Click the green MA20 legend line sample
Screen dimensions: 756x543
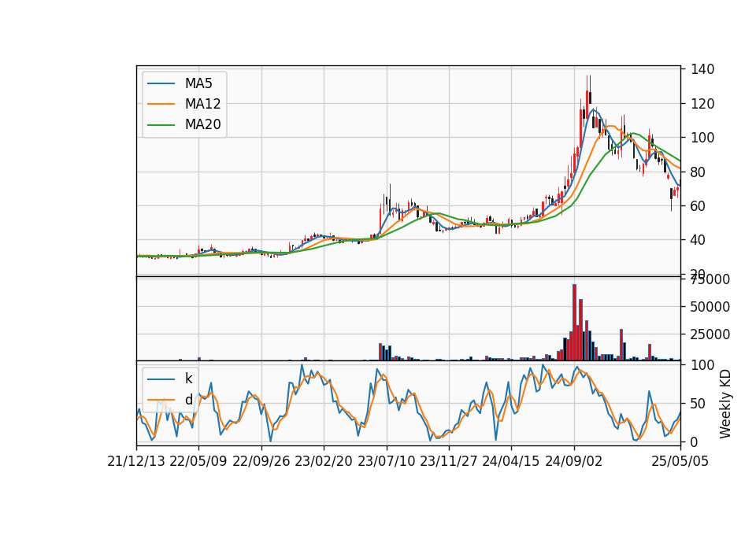pos(161,125)
